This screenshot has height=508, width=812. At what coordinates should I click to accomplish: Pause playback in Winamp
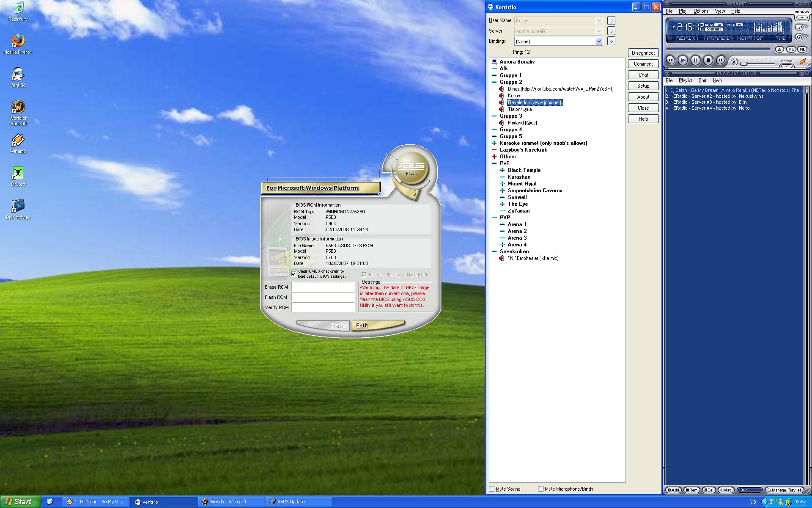tap(695, 60)
